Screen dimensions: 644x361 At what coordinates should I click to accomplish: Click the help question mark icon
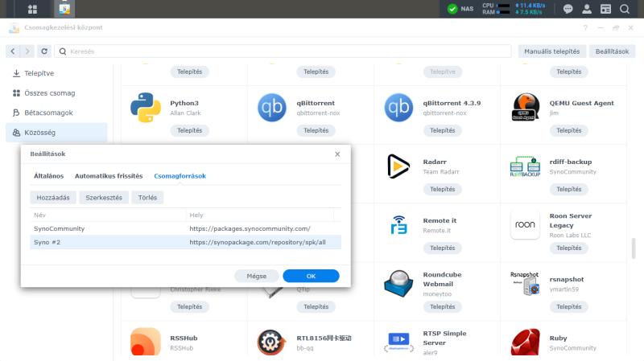[x=585, y=28]
